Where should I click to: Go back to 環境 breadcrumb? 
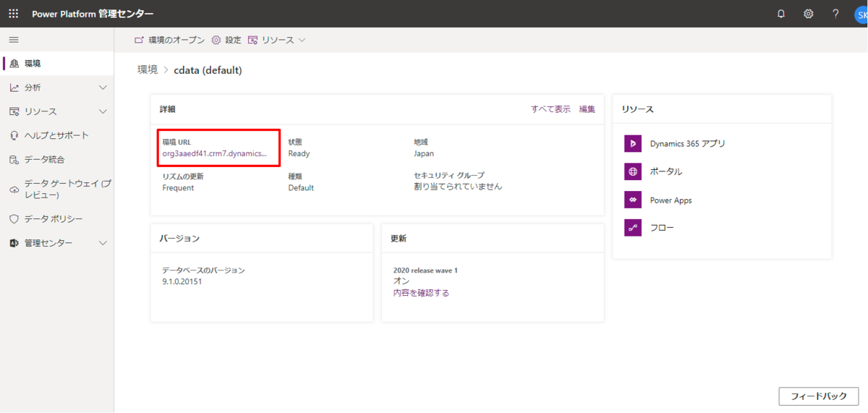[148, 70]
